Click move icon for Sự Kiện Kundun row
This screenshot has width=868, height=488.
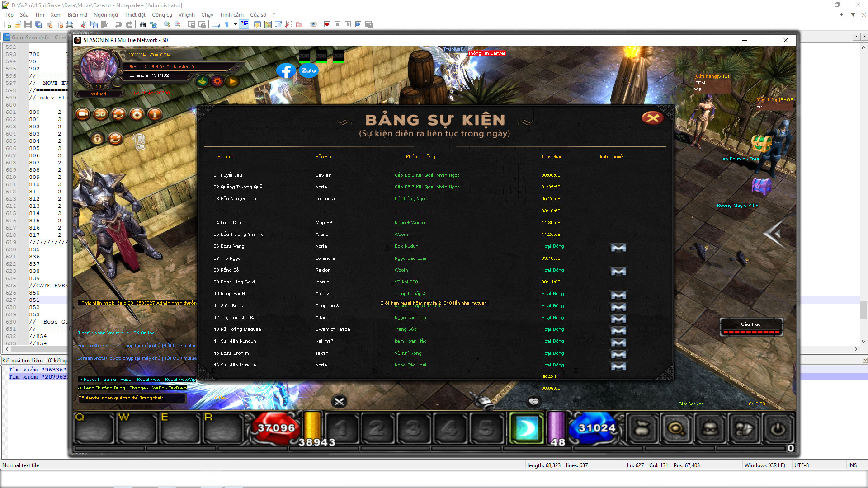(618, 343)
